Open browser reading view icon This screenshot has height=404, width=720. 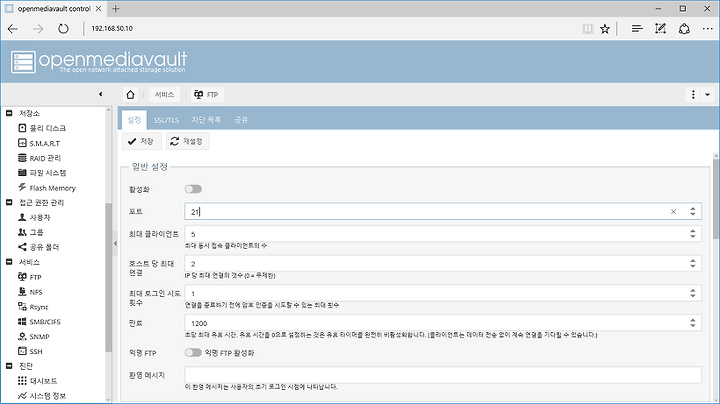point(587,29)
